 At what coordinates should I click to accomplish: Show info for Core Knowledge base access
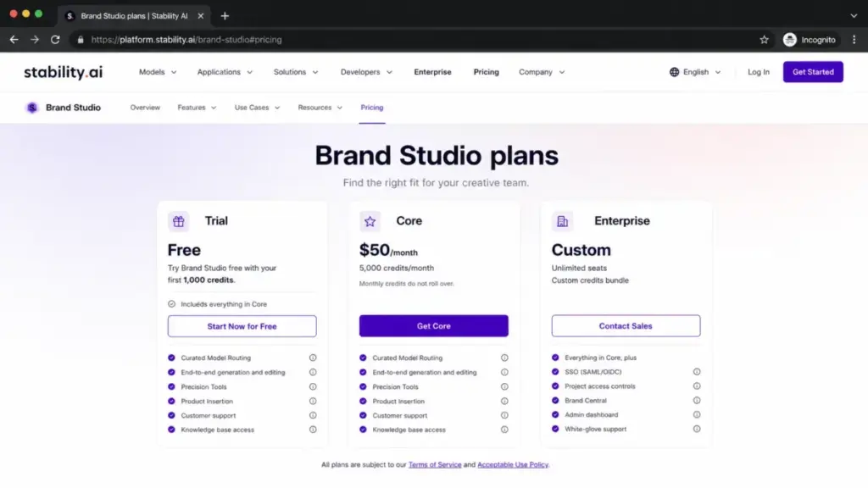point(504,430)
